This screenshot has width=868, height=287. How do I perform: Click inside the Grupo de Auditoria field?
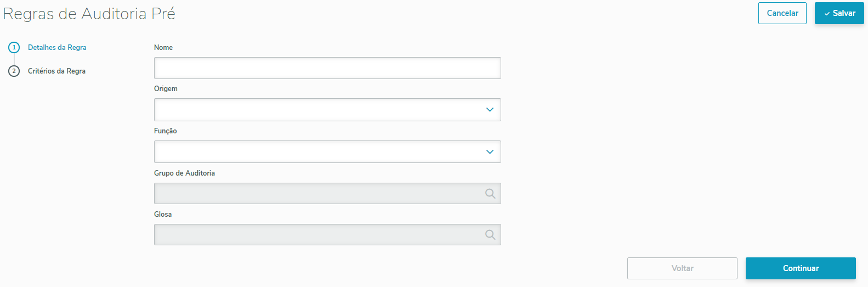tap(318, 194)
